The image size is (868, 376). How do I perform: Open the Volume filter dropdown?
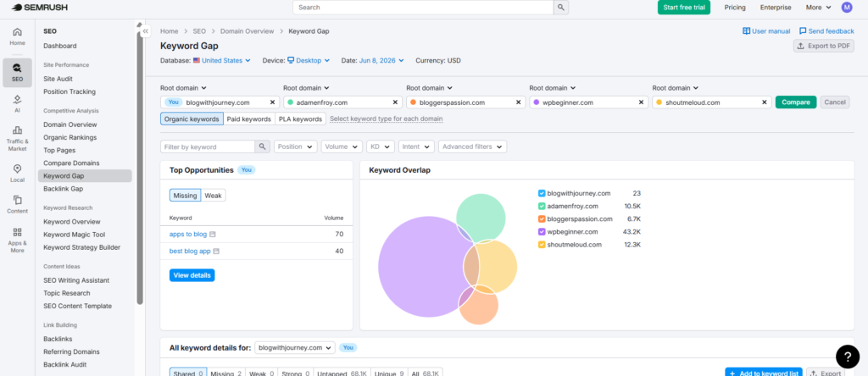pos(341,147)
